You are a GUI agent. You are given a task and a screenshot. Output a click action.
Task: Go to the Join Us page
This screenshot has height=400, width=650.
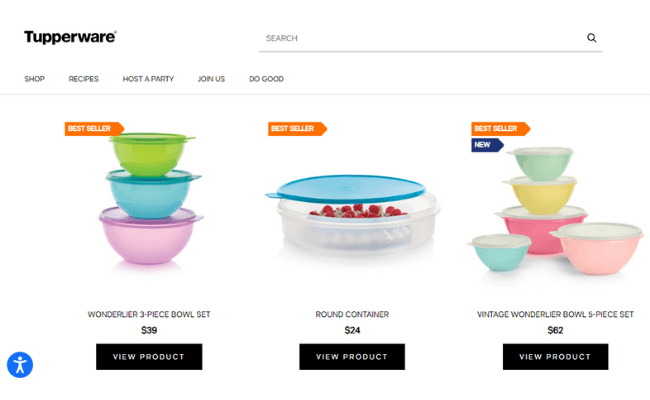point(211,79)
